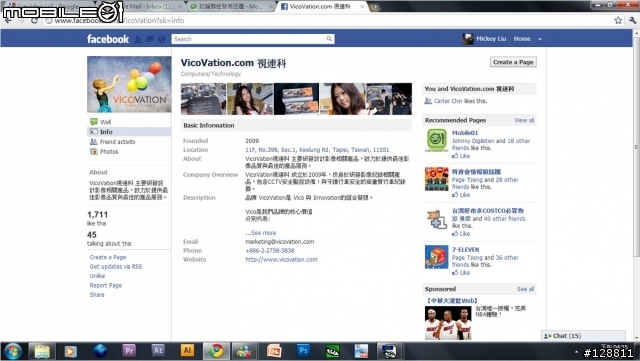Viewport: 640px width, 361px height.
Task: Open NBA sponsored ad image
Action: (448, 323)
